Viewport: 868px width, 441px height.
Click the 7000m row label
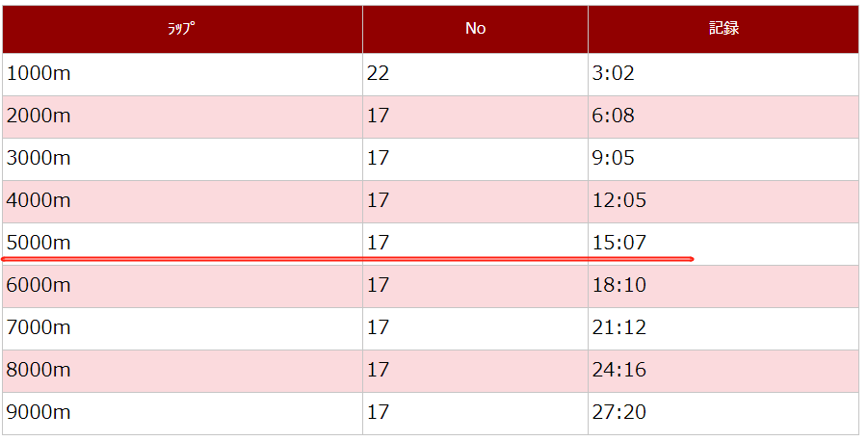pos(39,328)
